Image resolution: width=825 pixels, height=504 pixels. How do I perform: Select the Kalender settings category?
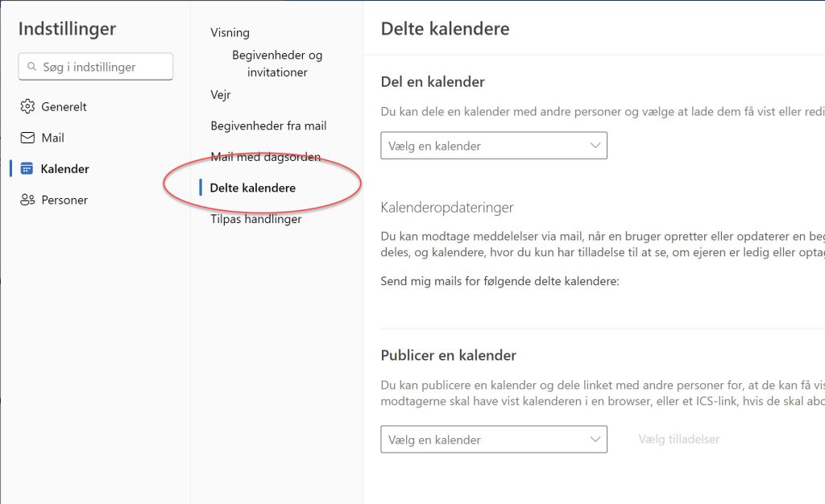click(64, 169)
